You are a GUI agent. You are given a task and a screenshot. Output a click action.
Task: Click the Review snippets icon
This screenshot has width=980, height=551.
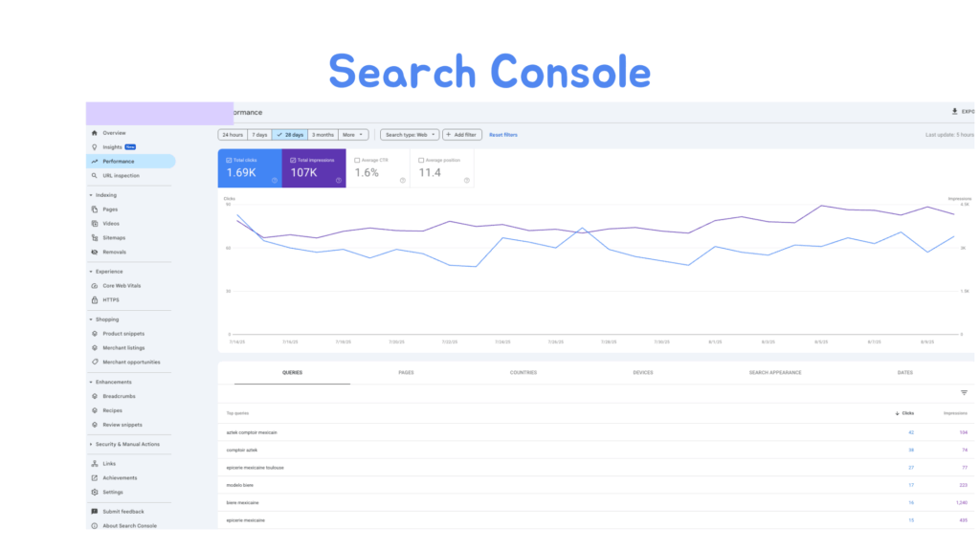click(x=95, y=425)
